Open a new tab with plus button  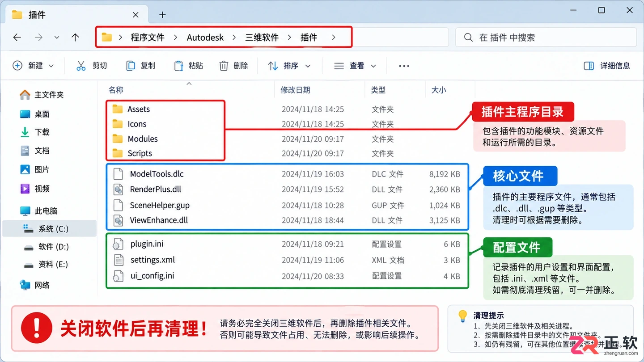pos(162,15)
